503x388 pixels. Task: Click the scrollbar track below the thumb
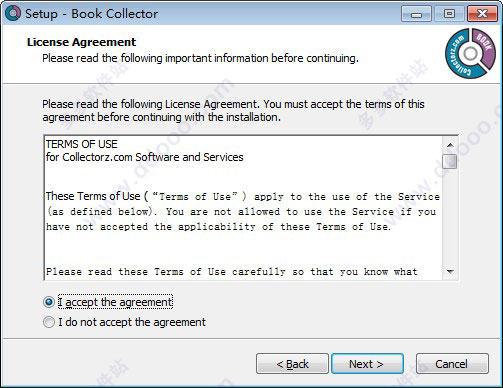click(x=450, y=217)
